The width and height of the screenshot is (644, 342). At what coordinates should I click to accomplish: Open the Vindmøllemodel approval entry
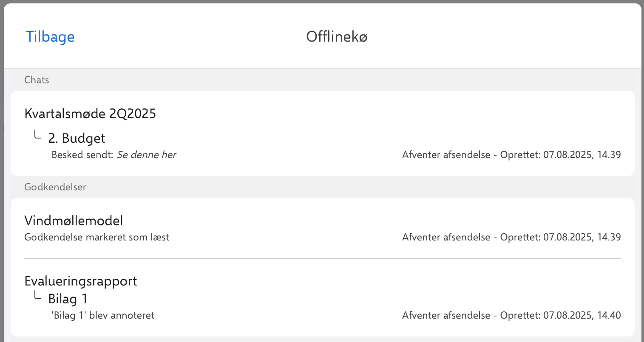pyautogui.click(x=74, y=220)
